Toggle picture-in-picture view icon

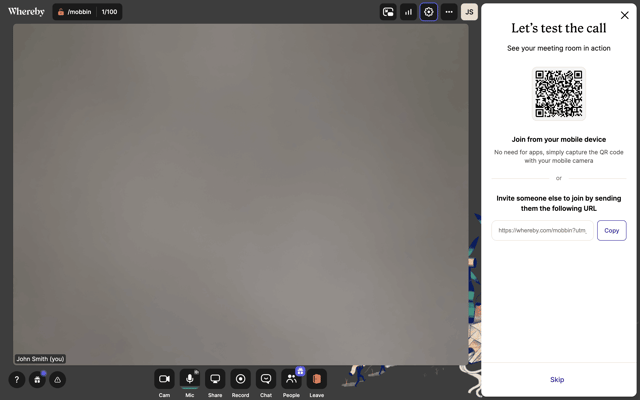(x=388, y=12)
